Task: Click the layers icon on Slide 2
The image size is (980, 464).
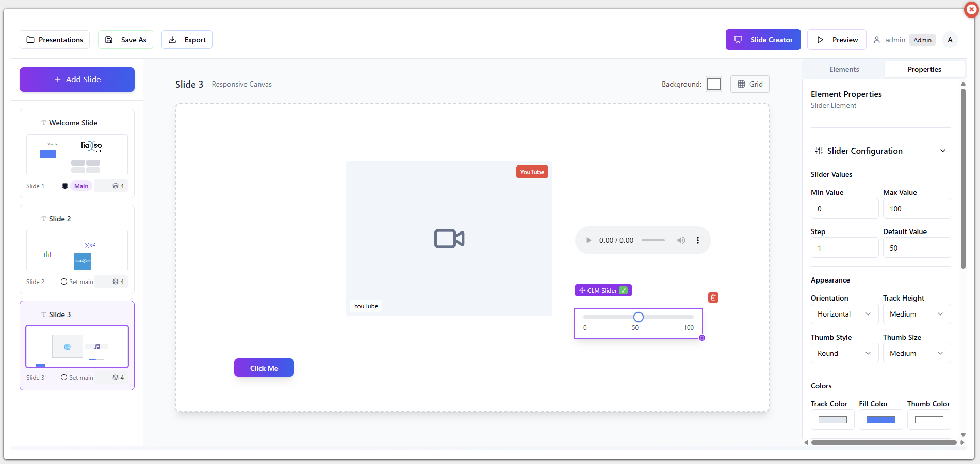Action: point(116,281)
